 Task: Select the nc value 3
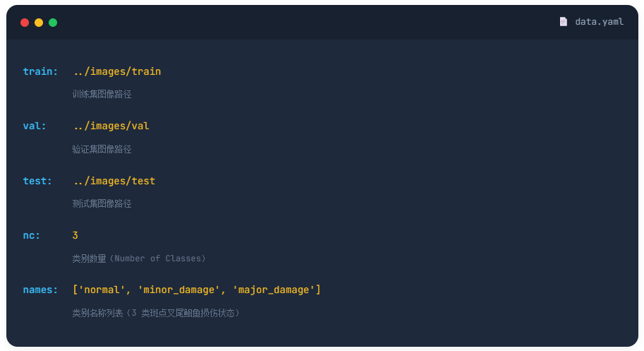point(75,235)
